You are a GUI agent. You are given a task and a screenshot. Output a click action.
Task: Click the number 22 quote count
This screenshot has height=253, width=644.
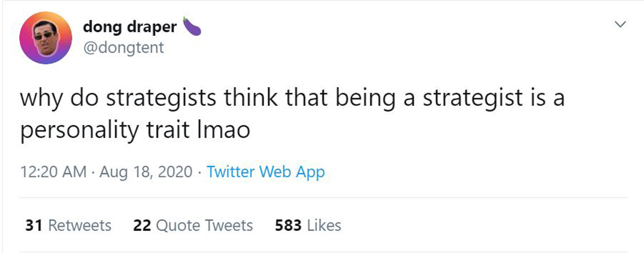pos(141,225)
